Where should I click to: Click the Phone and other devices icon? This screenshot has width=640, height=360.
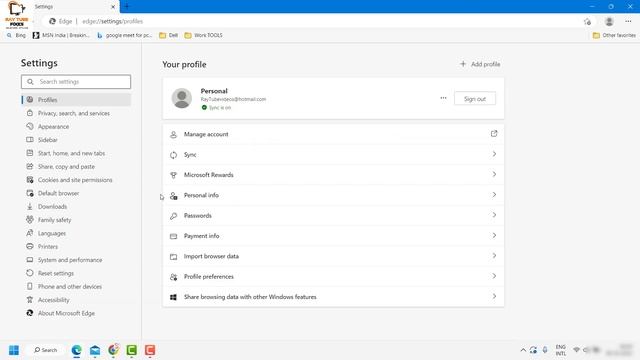(30, 287)
